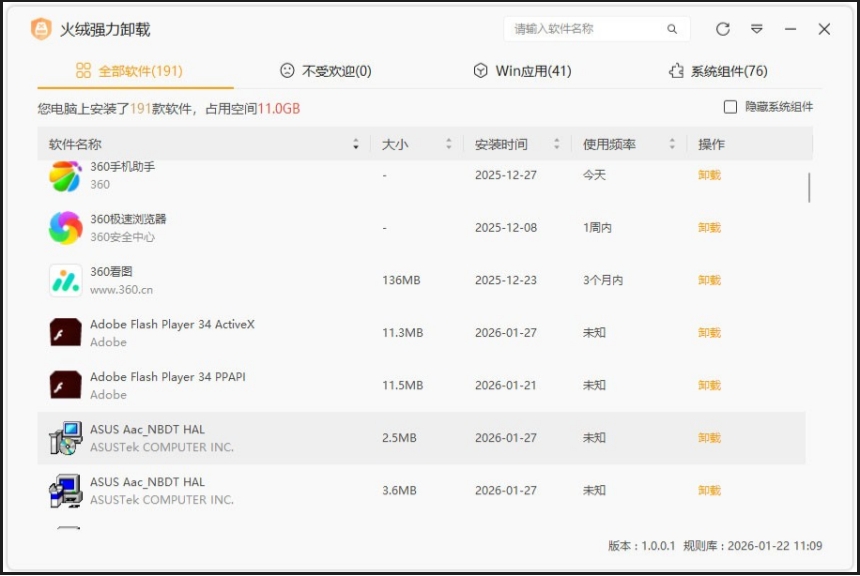Viewport: 860px width, 576px height.
Task: Click the 版本：1.0.0.1 status text
Action: tap(641, 546)
